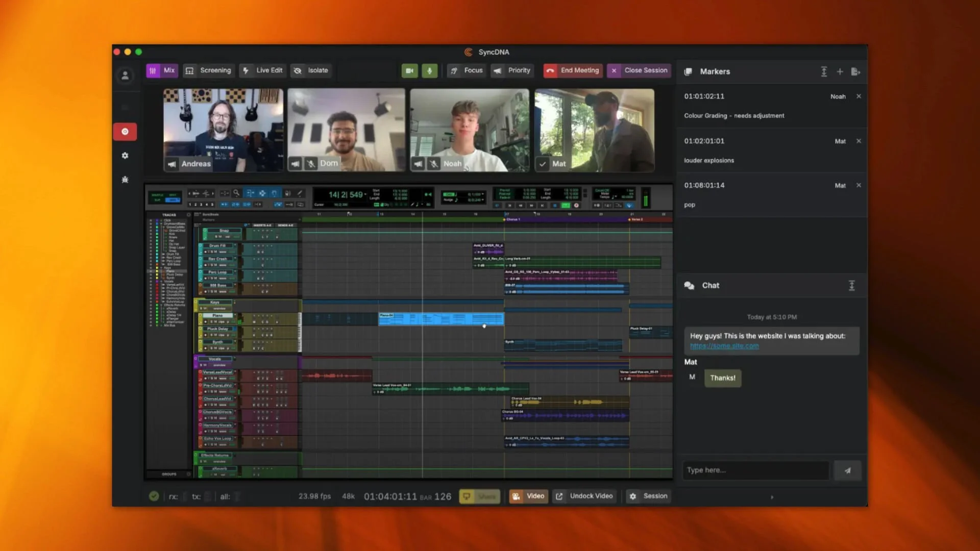Viewport: 980px width, 551px height.
Task: Export markers using the export icon
Action: pos(855,72)
